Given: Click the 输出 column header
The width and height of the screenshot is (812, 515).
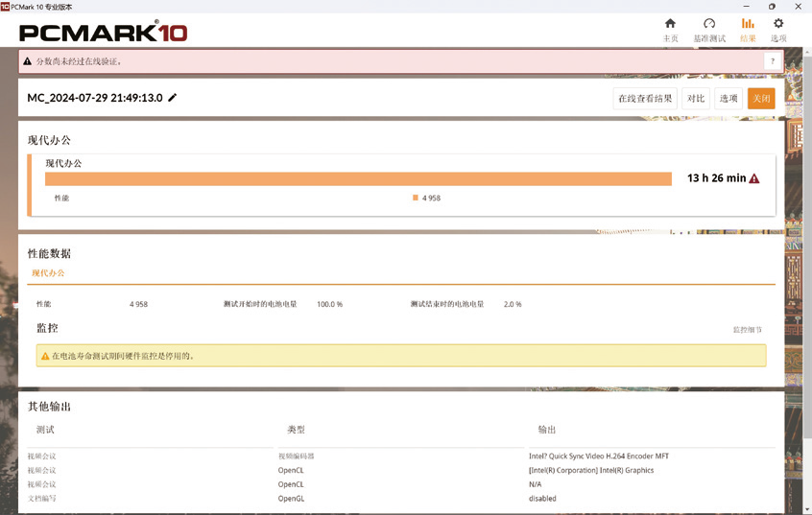Looking at the screenshot, I should click(x=546, y=429).
